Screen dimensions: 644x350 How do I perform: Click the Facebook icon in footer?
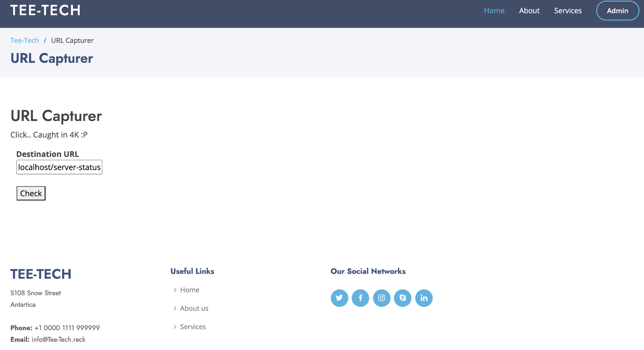[x=360, y=298]
